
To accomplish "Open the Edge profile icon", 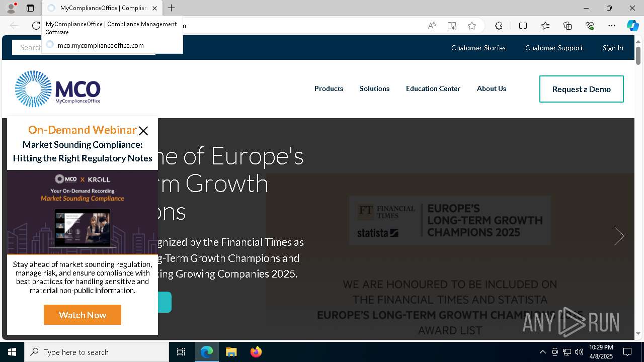I will pos(11,8).
